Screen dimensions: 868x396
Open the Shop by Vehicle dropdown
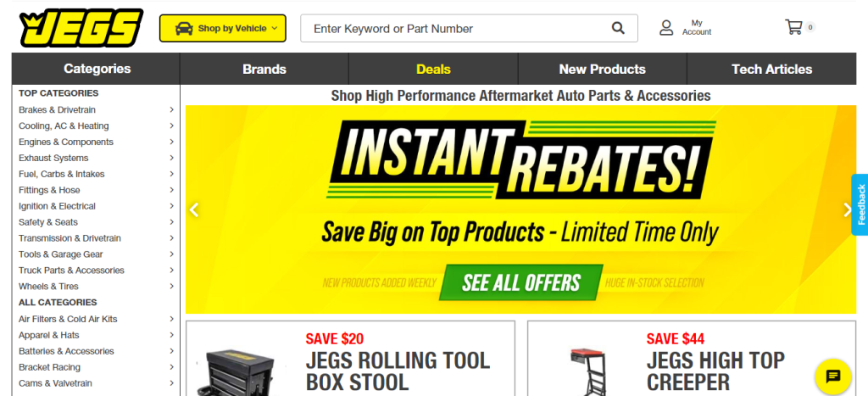(223, 28)
